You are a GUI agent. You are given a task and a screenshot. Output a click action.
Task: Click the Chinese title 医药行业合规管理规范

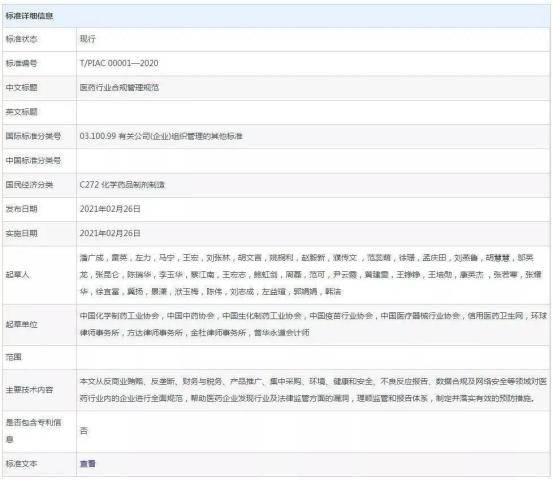[119, 87]
